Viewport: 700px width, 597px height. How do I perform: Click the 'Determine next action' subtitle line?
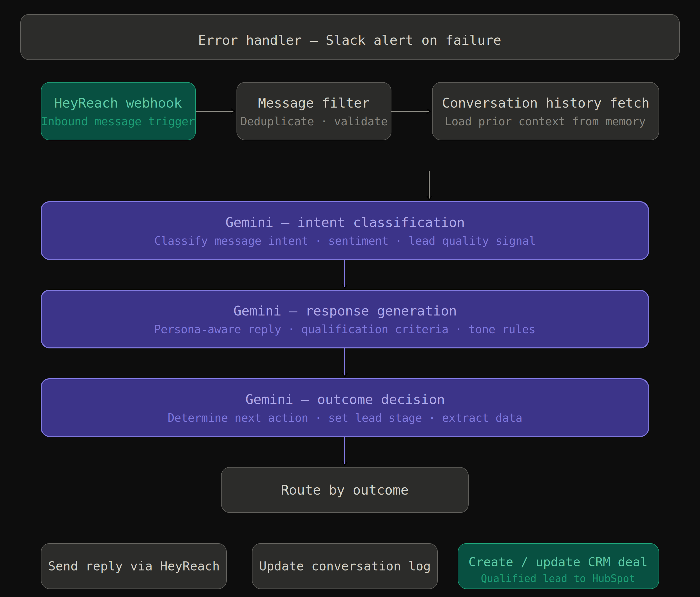[x=345, y=418]
